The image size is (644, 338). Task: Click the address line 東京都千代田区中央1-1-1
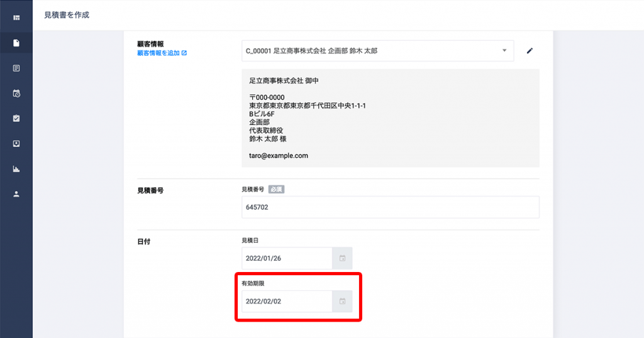point(307,106)
